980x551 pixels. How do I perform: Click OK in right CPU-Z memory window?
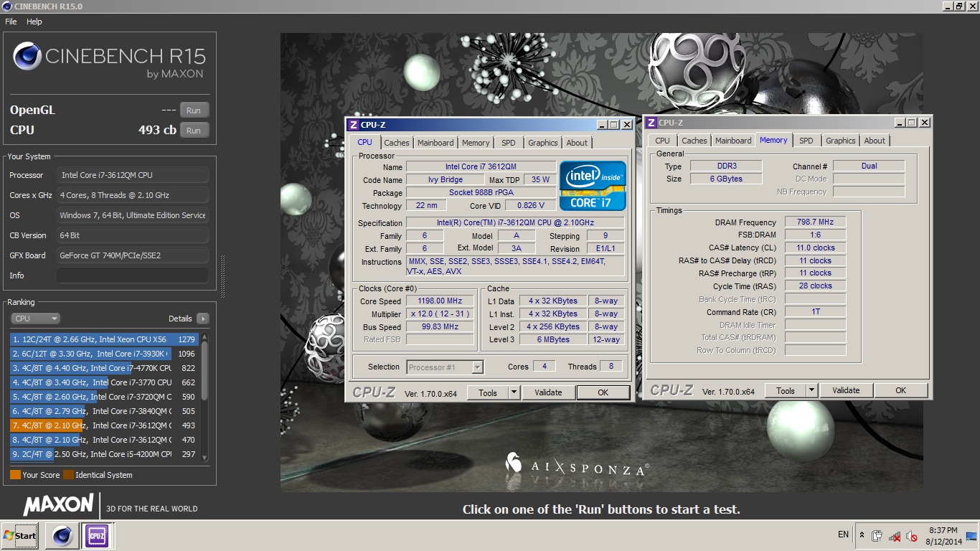900,390
